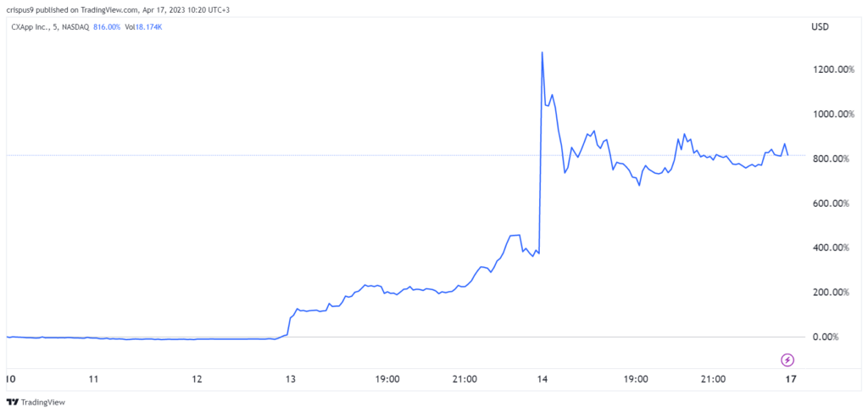Image resolution: width=868 pixels, height=413 pixels.
Task: Select the CXApp Inc., 5, NASDAQ symbol label
Action: 50,26
